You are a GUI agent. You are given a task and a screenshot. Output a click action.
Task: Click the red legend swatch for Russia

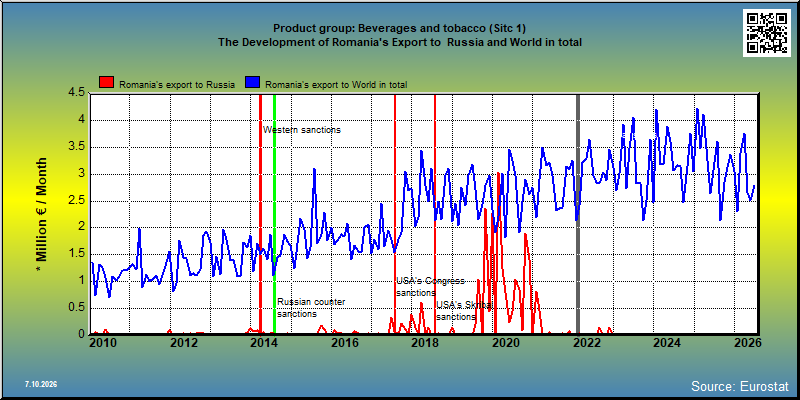click(x=107, y=82)
